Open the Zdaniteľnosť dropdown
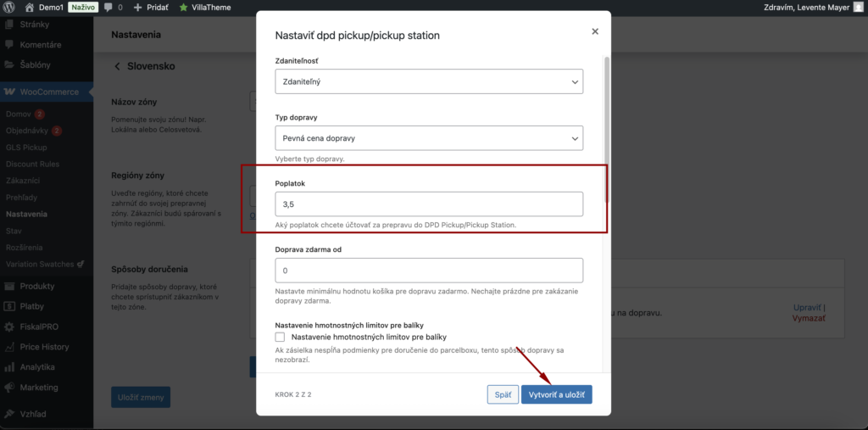Image resolution: width=868 pixels, height=430 pixels. [x=429, y=81]
